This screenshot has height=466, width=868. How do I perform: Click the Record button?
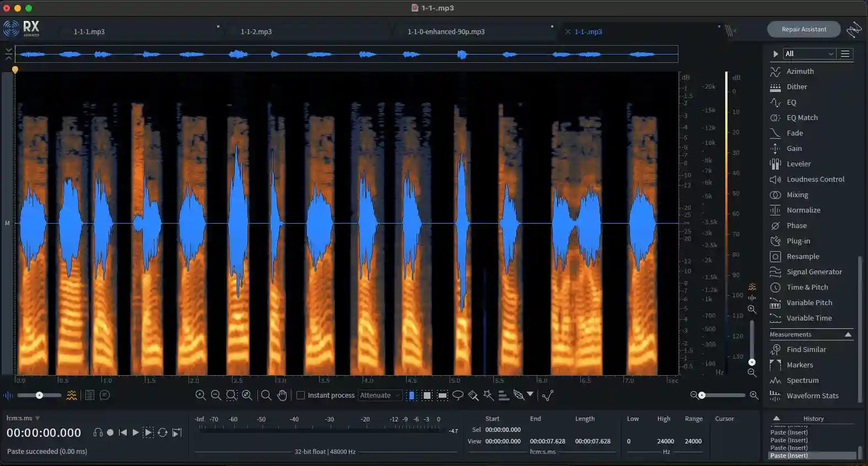coord(110,432)
